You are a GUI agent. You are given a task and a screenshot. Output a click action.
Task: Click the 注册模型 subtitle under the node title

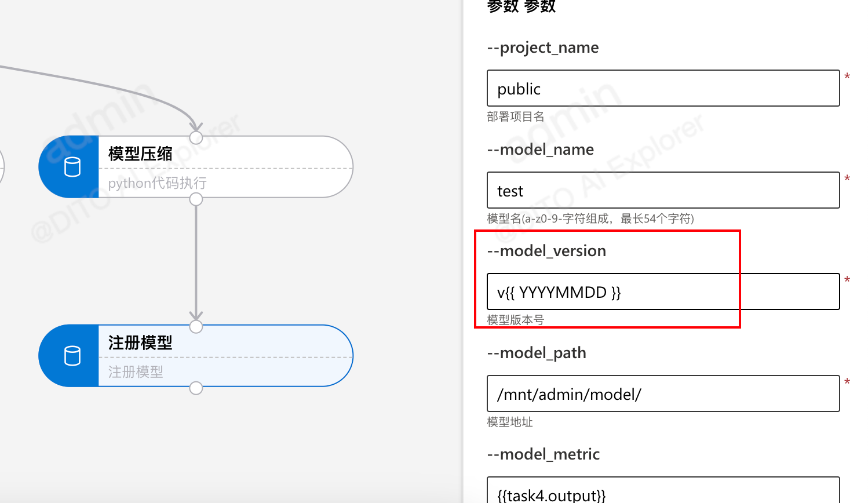pyautogui.click(x=136, y=371)
